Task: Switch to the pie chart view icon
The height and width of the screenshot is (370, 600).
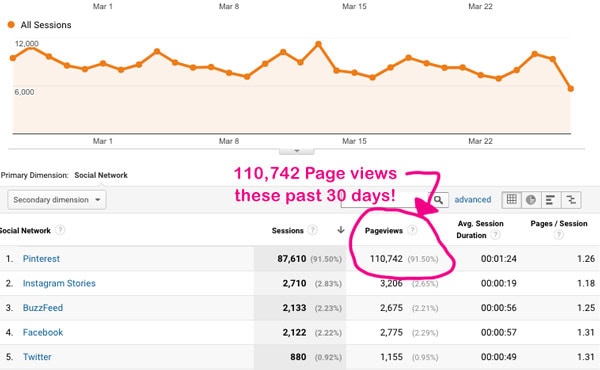Action: [531, 199]
